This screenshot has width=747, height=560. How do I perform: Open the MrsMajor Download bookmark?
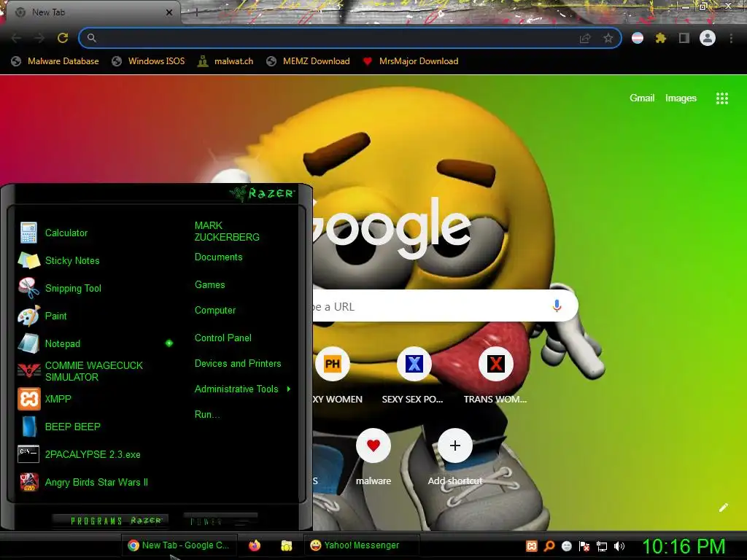410,61
